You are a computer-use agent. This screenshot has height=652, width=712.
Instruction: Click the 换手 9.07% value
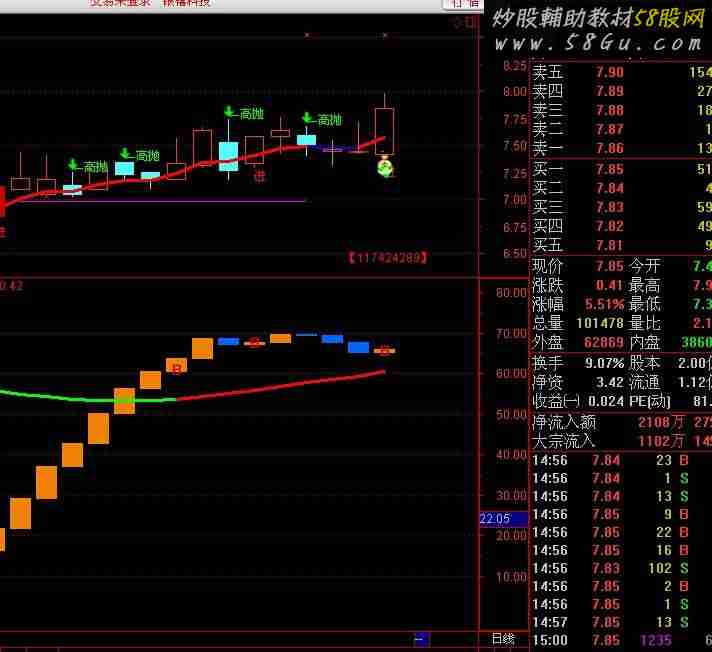(604, 363)
